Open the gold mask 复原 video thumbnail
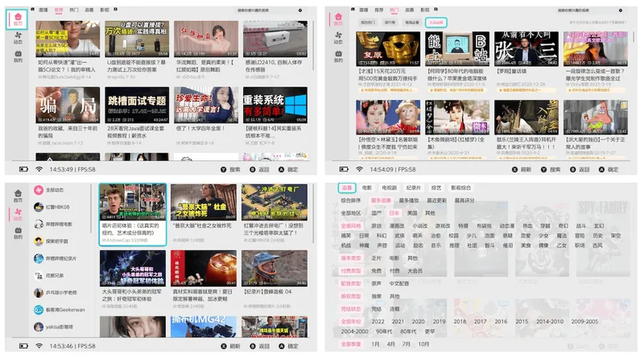Image resolution: width=644 pixels, height=359 pixels. [388, 48]
